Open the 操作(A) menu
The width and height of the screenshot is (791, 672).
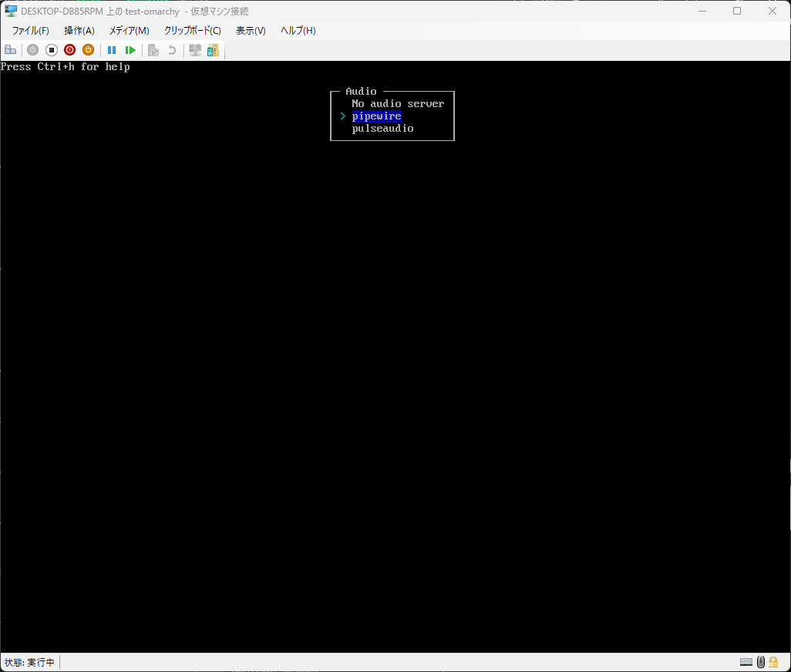(79, 31)
